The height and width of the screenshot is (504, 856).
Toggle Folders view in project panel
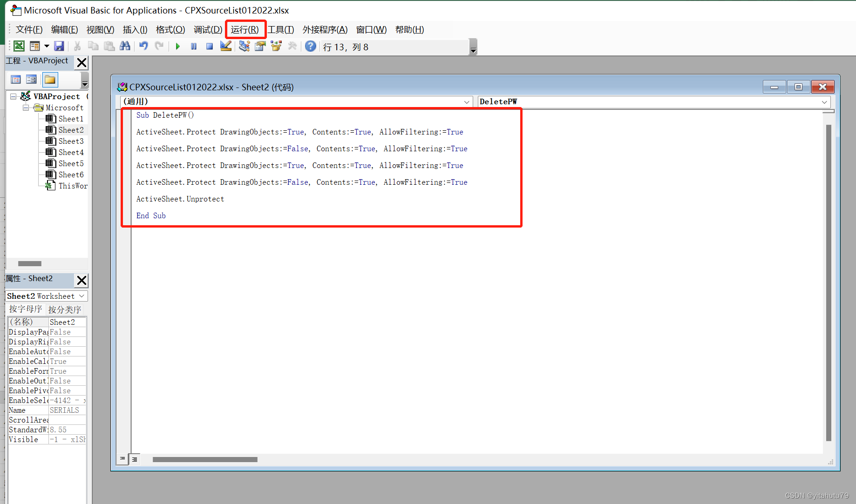pyautogui.click(x=50, y=80)
